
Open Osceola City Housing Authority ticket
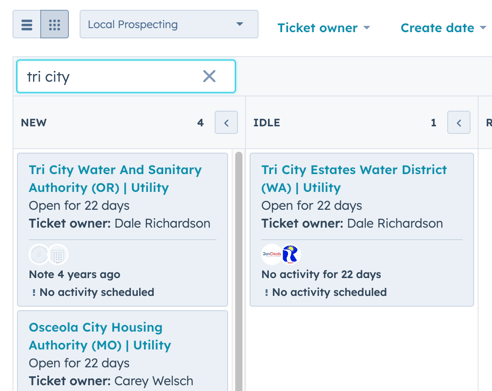click(x=100, y=336)
